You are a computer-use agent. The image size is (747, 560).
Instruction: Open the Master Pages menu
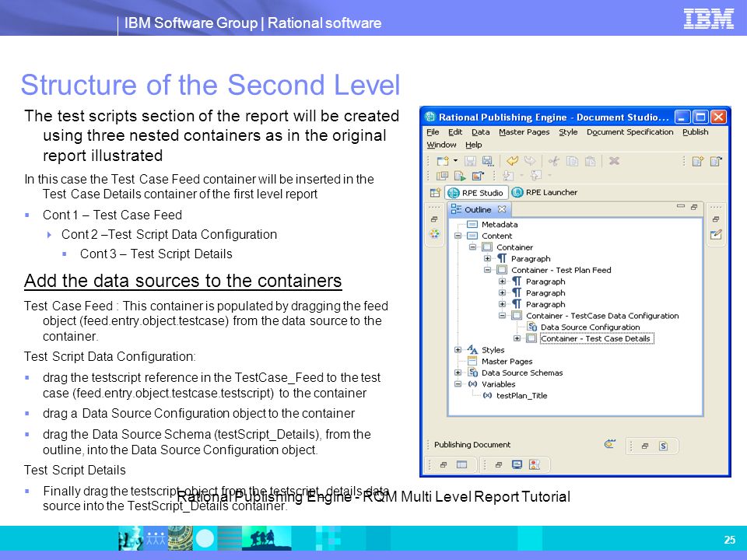point(524,132)
